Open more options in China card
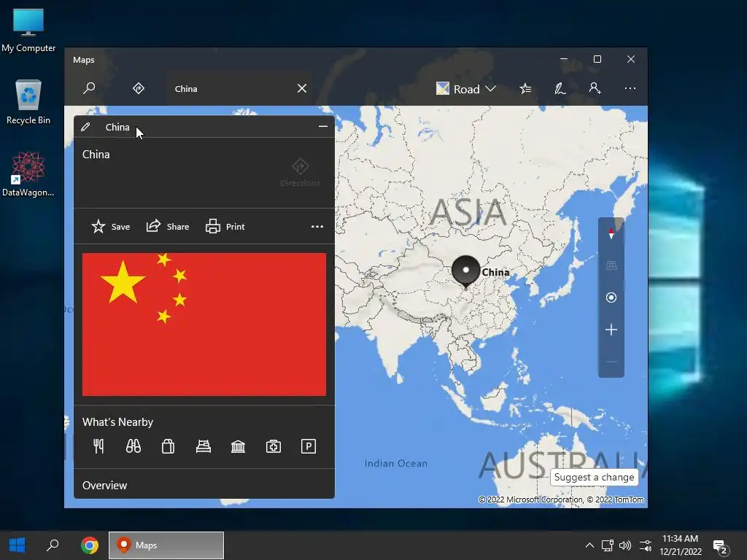 pyautogui.click(x=317, y=227)
